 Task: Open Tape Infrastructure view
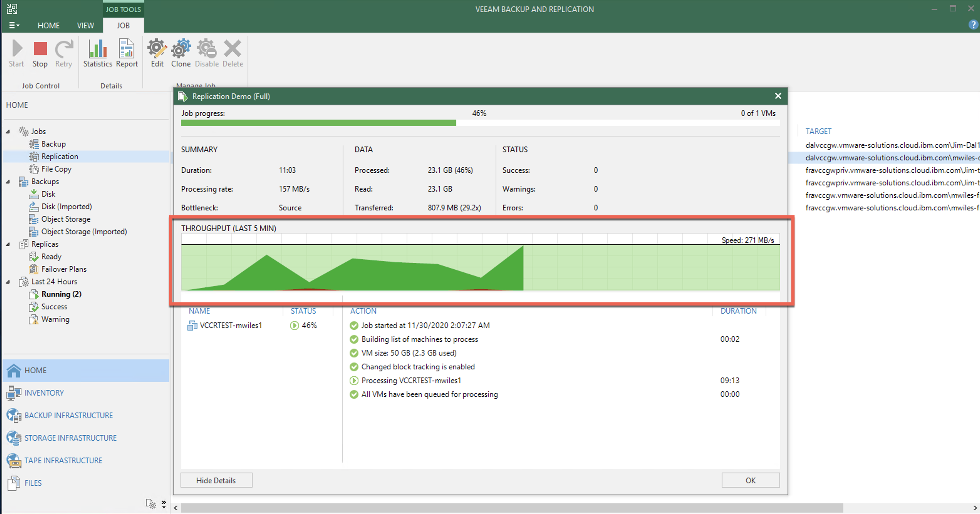click(x=63, y=460)
